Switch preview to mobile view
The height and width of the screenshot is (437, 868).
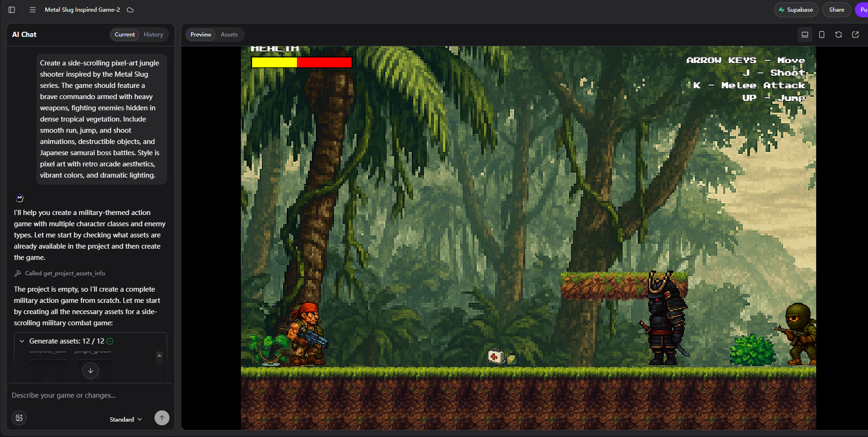coord(821,35)
